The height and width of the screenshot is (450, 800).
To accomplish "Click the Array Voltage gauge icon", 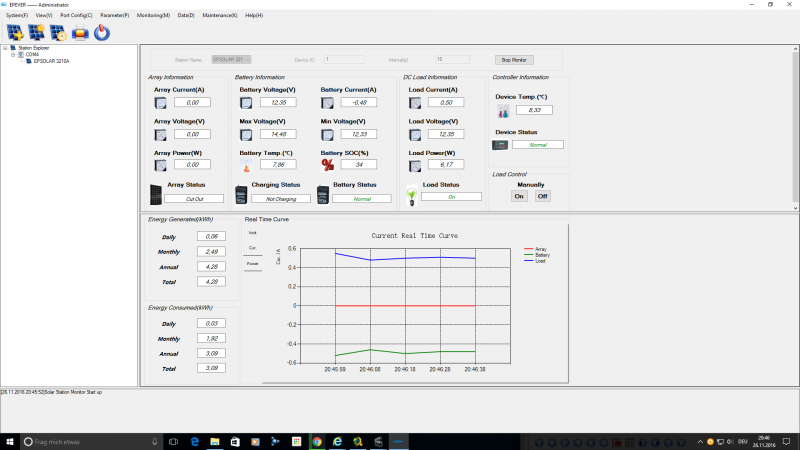I will click(x=160, y=135).
